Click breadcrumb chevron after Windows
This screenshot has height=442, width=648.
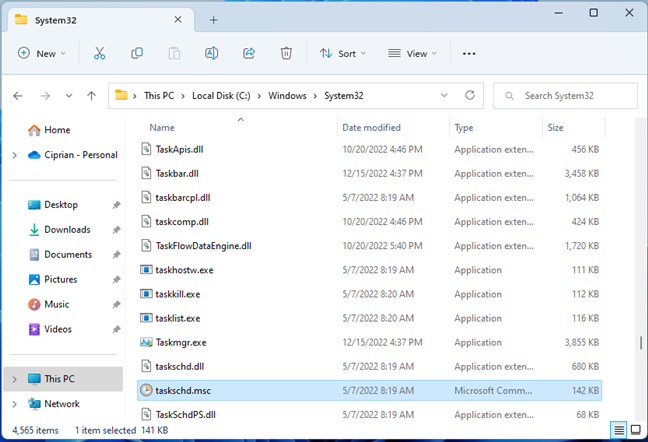tap(315, 96)
